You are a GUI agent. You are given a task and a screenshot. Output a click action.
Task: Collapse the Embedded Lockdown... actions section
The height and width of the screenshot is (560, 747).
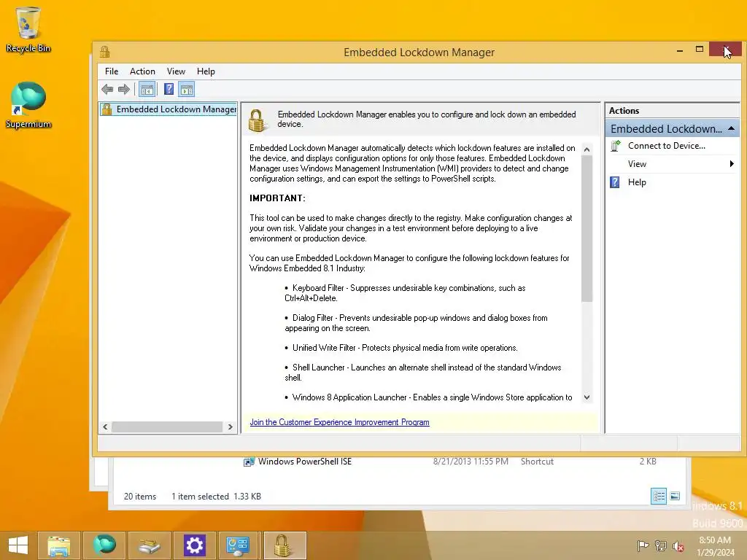pyautogui.click(x=731, y=128)
